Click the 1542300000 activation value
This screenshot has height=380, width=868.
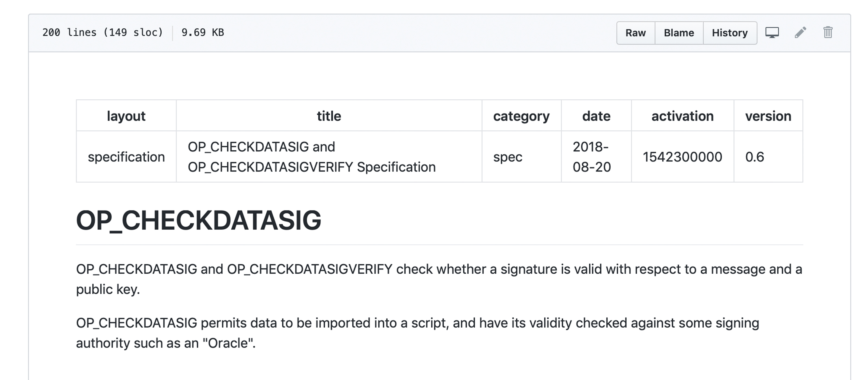pos(682,157)
